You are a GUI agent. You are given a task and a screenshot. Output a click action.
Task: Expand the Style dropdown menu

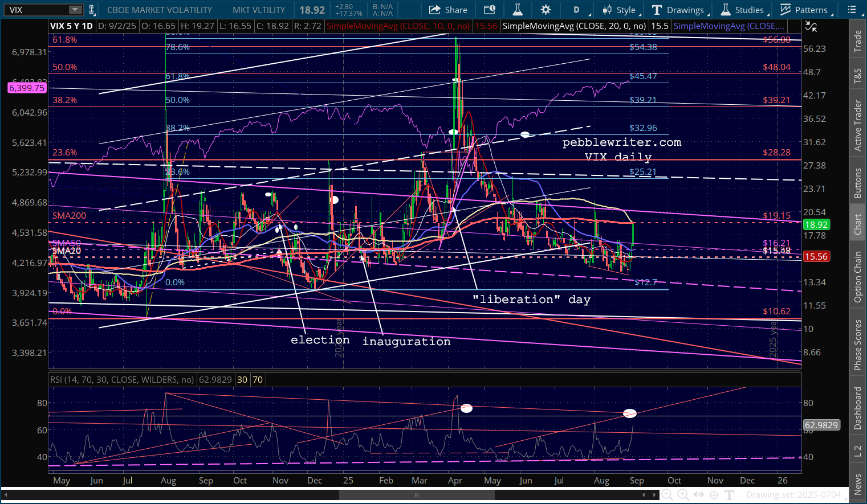[620, 10]
